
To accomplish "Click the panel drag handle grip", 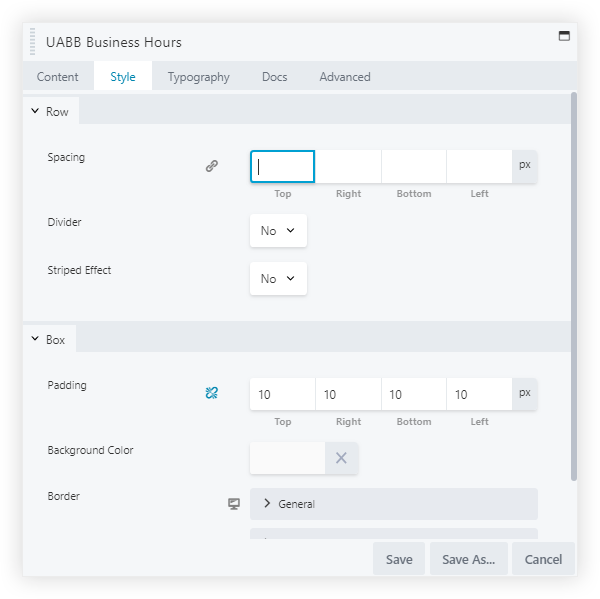I will (34, 43).
